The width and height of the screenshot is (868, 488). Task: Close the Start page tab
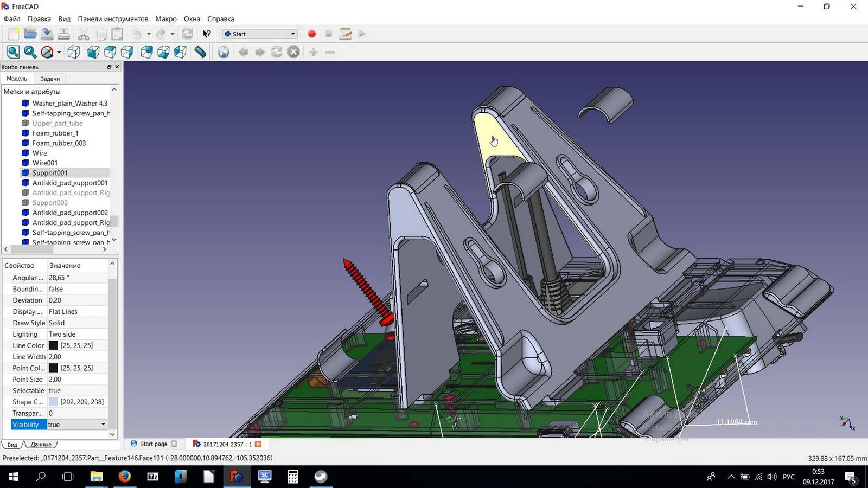click(x=174, y=444)
